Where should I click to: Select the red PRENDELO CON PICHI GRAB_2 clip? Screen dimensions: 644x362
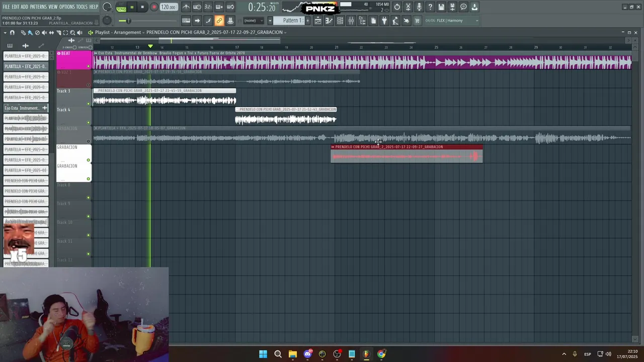tap(407, 153)
